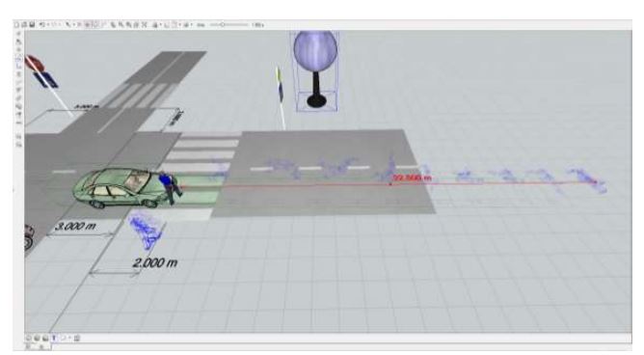Click the 3.000 m dimension label

[75, 226]
